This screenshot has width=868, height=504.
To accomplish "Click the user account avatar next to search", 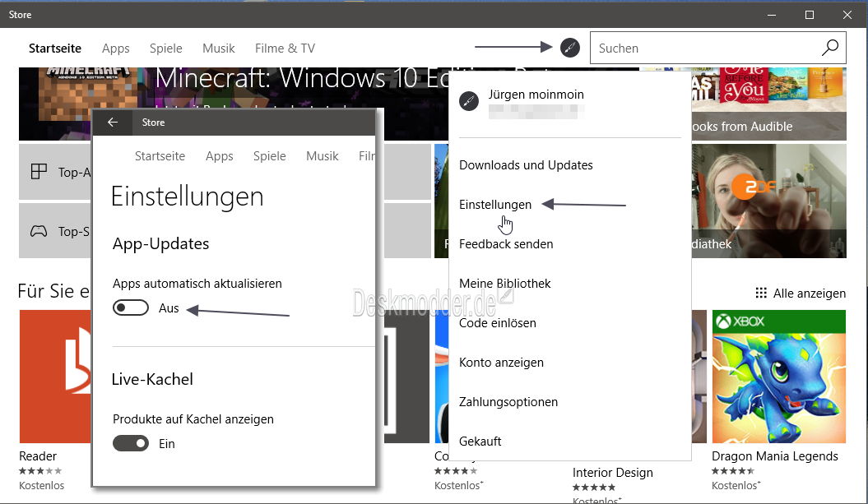I will tap(569, 48).
